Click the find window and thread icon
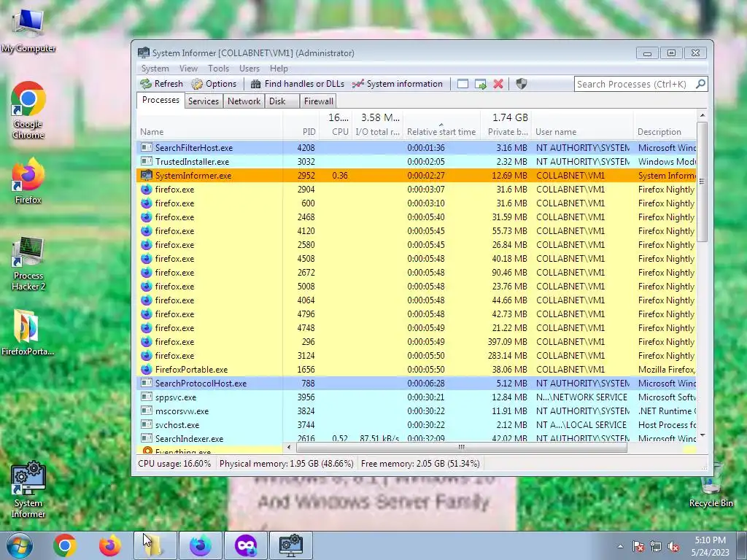This screenshot has width=747, height=560. (480, 85)
